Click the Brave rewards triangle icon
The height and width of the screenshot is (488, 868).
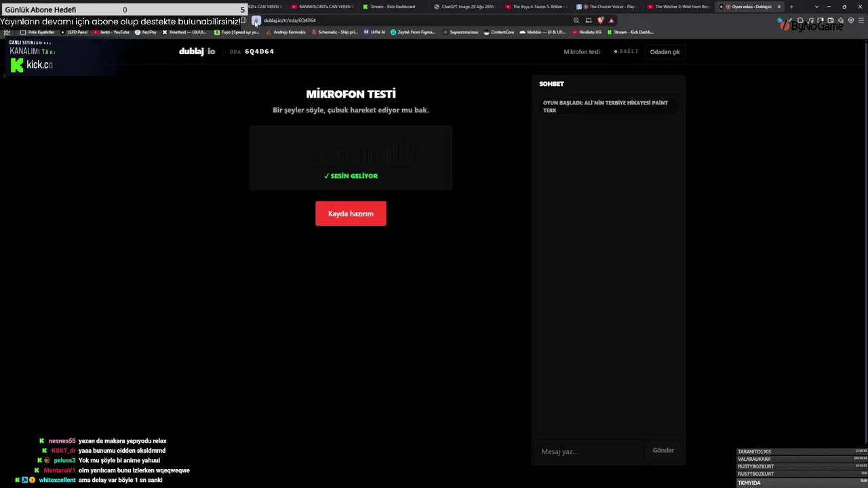coord(611,20)
